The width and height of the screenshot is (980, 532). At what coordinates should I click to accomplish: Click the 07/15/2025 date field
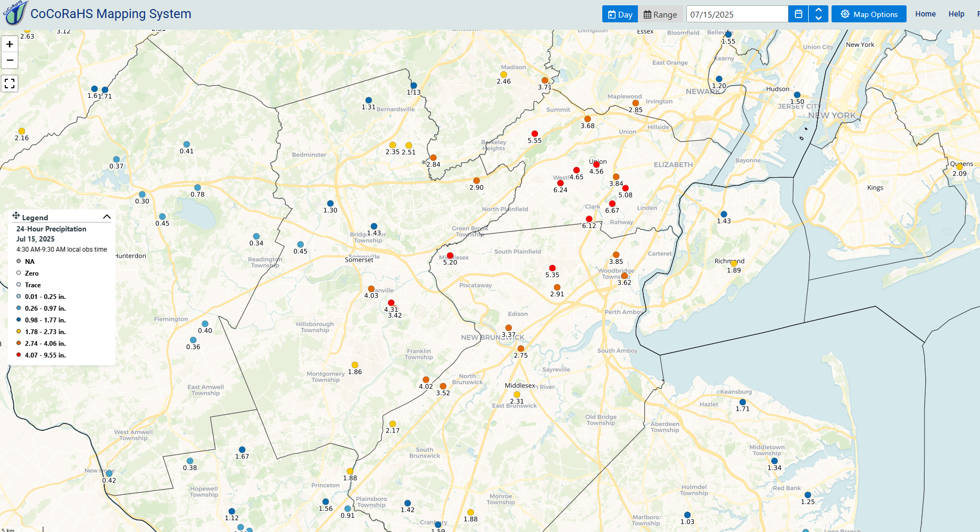(737, 14)
